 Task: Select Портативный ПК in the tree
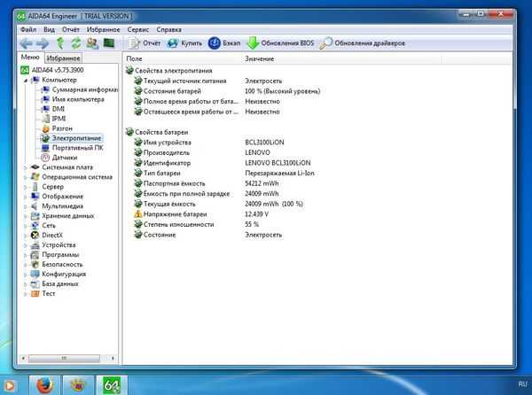pos(77,148)
